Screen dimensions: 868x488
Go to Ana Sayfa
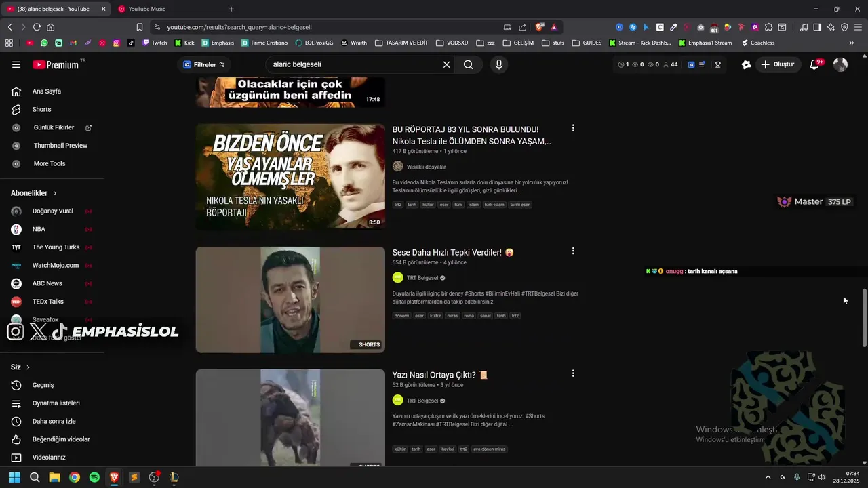coord(46,91)
